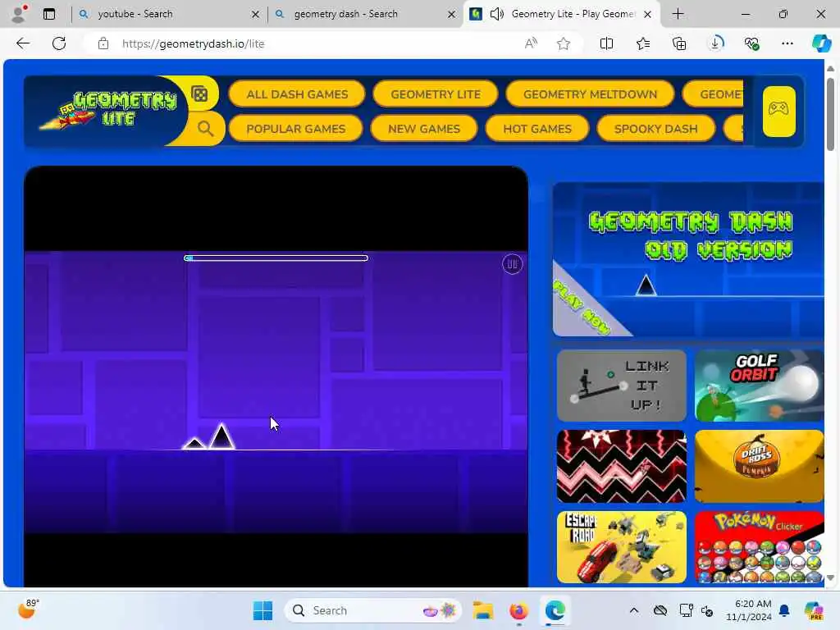Screen dimensions: 840x630
Task: Click the address bar URL field
Action: [316, 44]
